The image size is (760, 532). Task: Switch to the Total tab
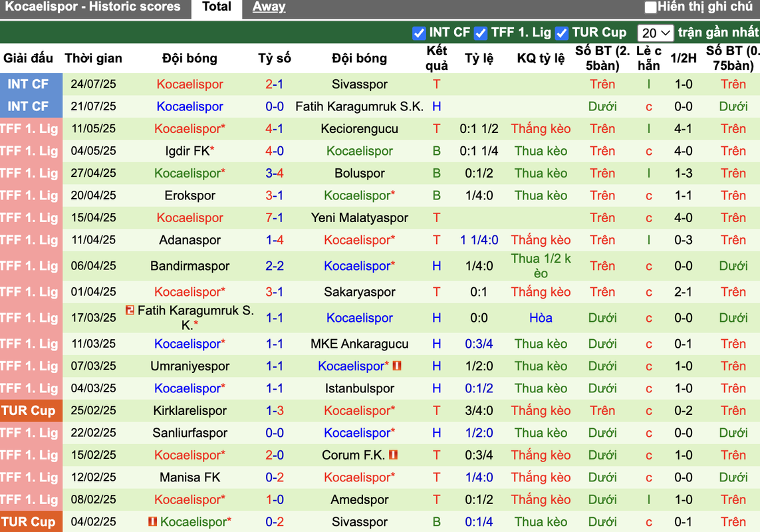pyautogui.click(x=217, y=7)
